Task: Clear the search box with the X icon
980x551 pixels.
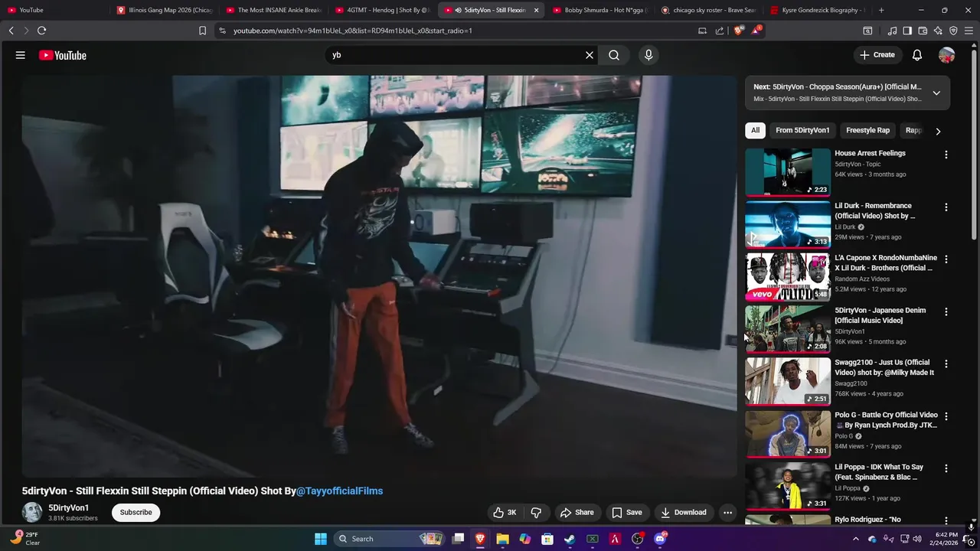Action: pyautogui.click(x=590, y=55)
